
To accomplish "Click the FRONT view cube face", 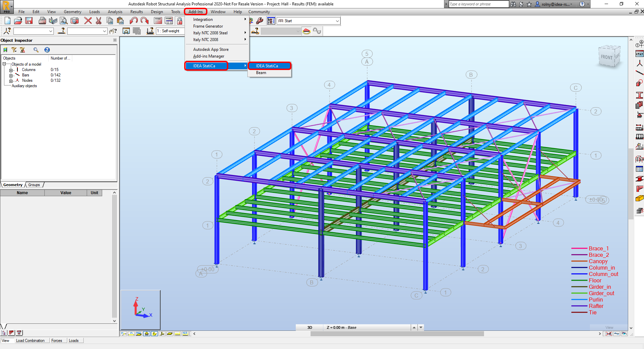I will (607, 57).
